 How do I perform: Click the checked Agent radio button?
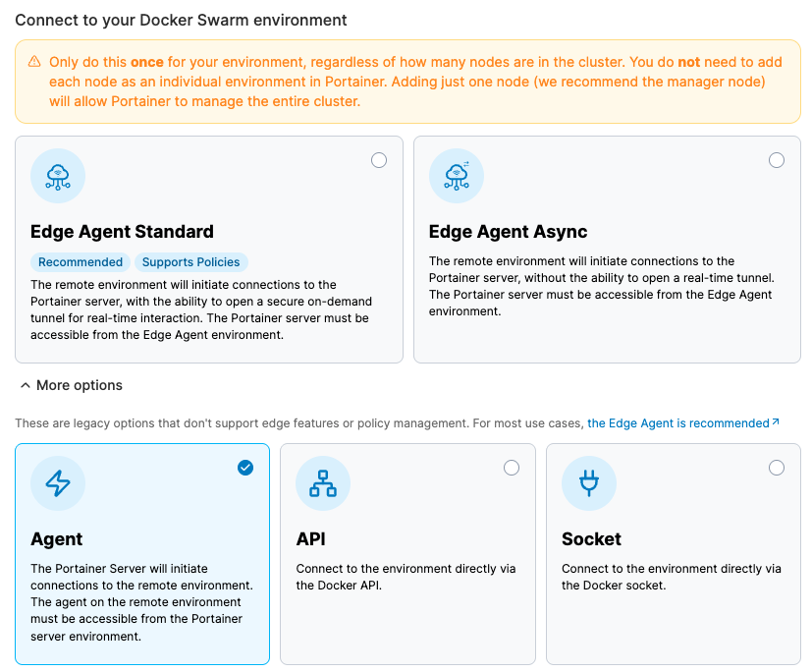[x=245, y=468]
